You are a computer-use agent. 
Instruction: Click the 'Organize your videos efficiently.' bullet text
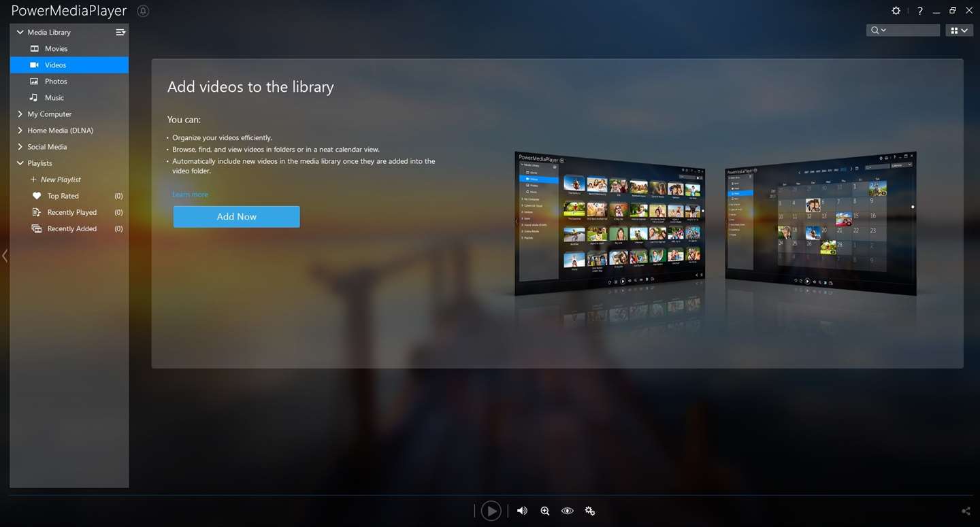pyautogui.click(x=222, y=137)
